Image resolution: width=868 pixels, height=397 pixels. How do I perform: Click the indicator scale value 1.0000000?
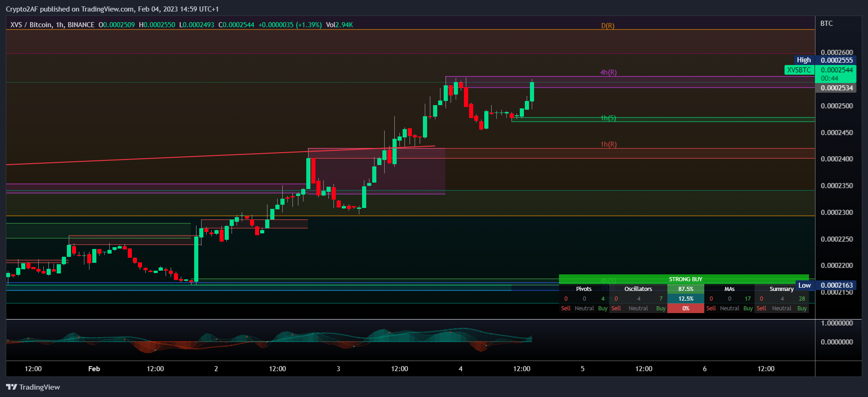coord(837,323)
